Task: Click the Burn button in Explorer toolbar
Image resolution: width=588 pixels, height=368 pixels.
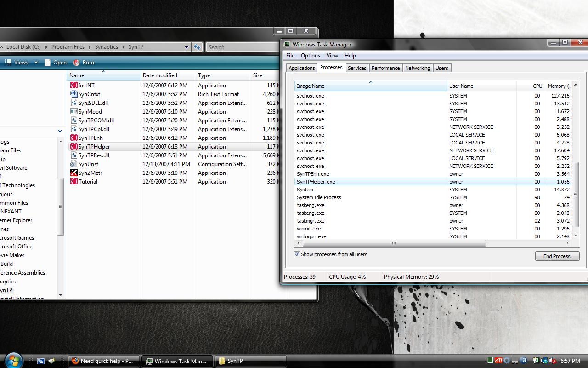Action: tap(84, 63)
